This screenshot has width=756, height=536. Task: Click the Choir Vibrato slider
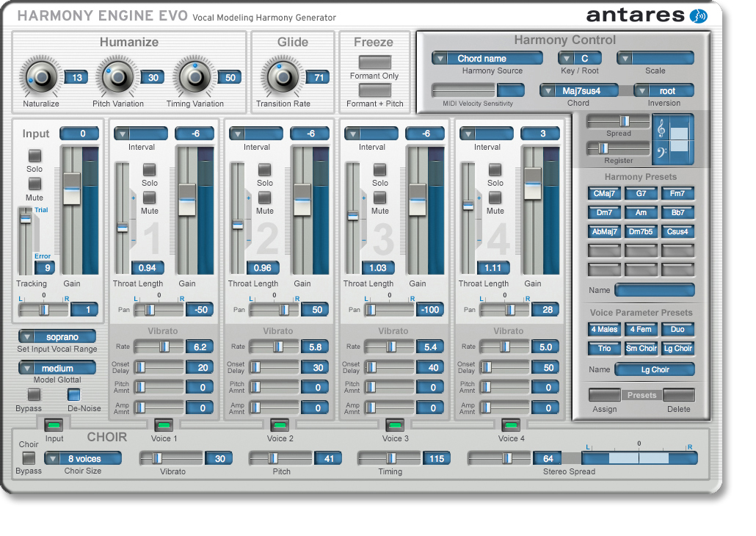[171, 458]
